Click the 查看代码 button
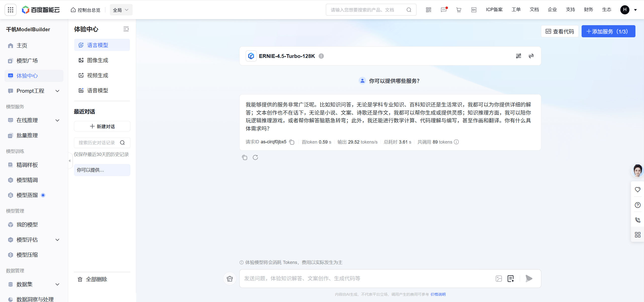Image resolution: width=644 pixels, height=302 pixels. coord(559,31)
